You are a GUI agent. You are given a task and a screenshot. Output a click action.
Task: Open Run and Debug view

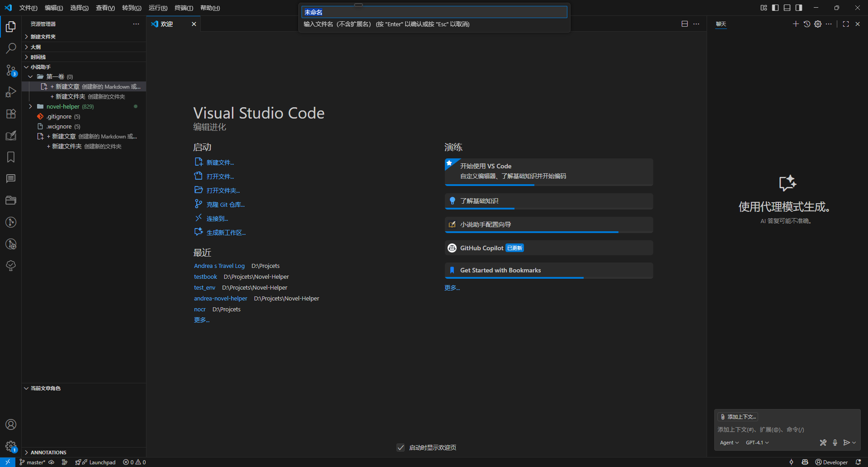pyautogui.click(x=11, y=92)
